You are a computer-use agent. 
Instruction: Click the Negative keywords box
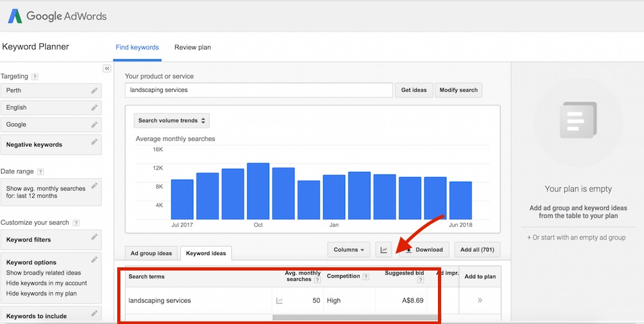point(51,144)
